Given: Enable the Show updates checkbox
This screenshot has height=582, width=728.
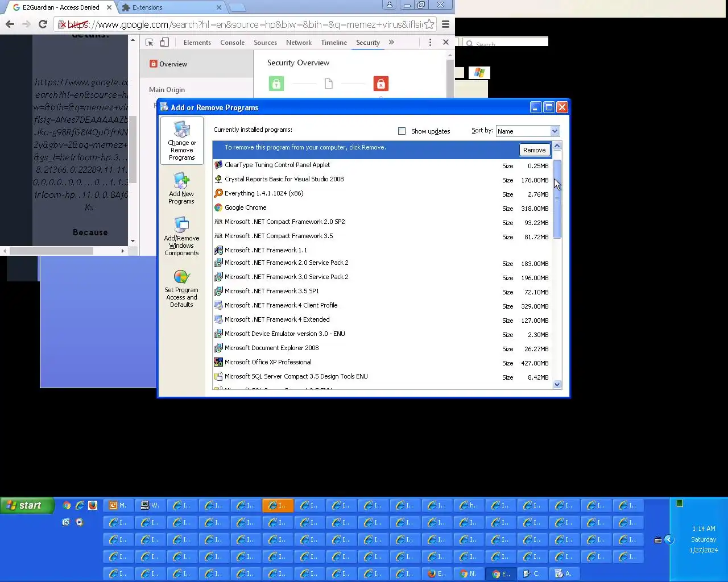Looking at the screenshot, I should coord(402,131).
